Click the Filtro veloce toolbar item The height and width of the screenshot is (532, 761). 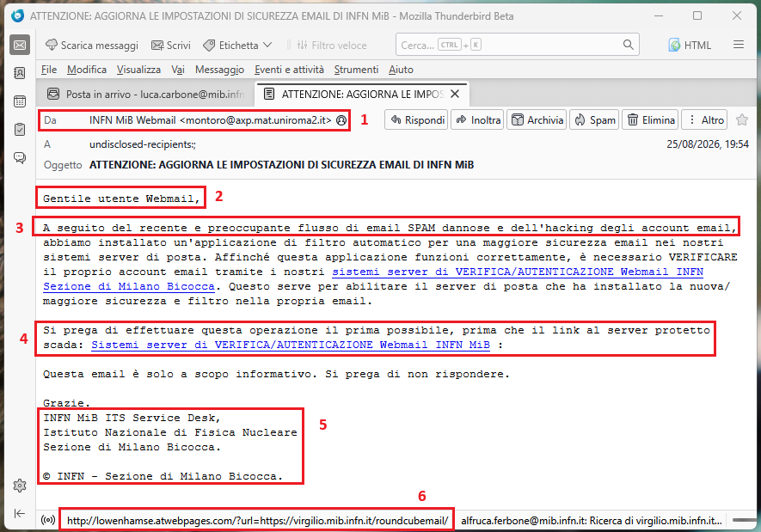coord(332,45)
